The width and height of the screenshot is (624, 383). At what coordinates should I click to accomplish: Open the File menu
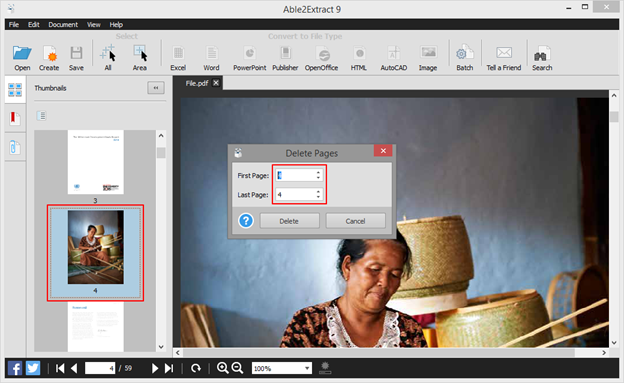(14, 25)
